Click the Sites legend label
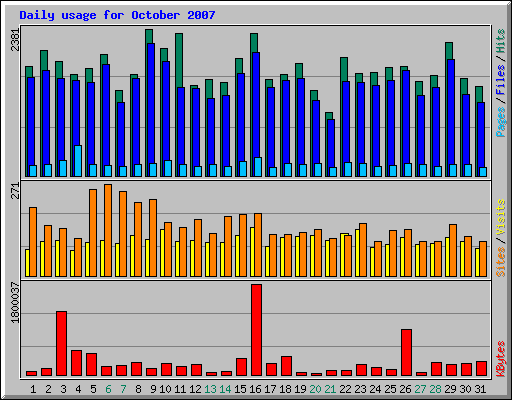Viewport: 512px width, 400px height. click(501, 262)
